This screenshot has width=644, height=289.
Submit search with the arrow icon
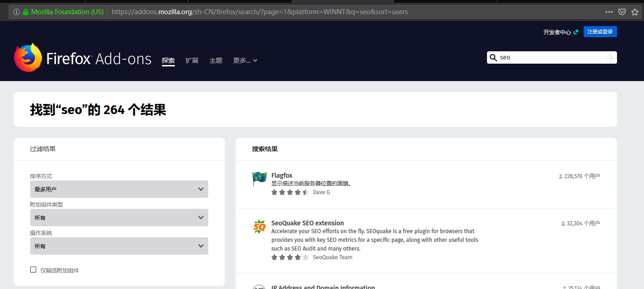click(609, 57)
